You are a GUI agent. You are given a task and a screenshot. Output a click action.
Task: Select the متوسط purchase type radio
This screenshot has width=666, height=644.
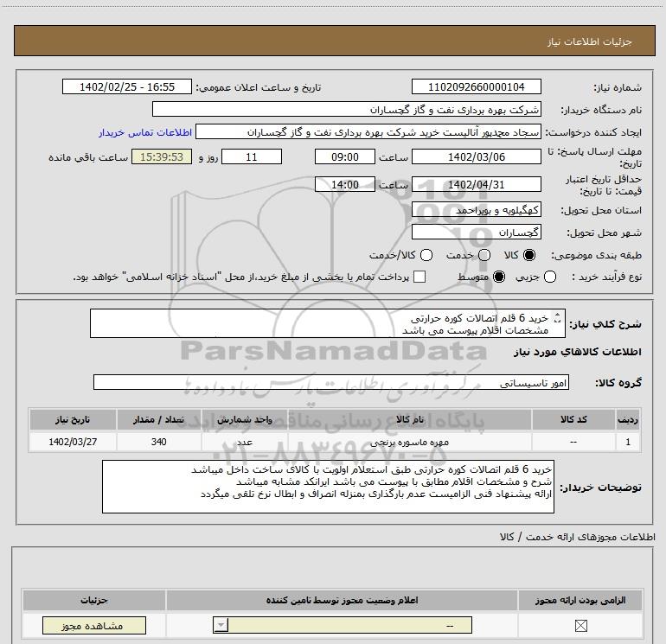[x=499, y=277]
